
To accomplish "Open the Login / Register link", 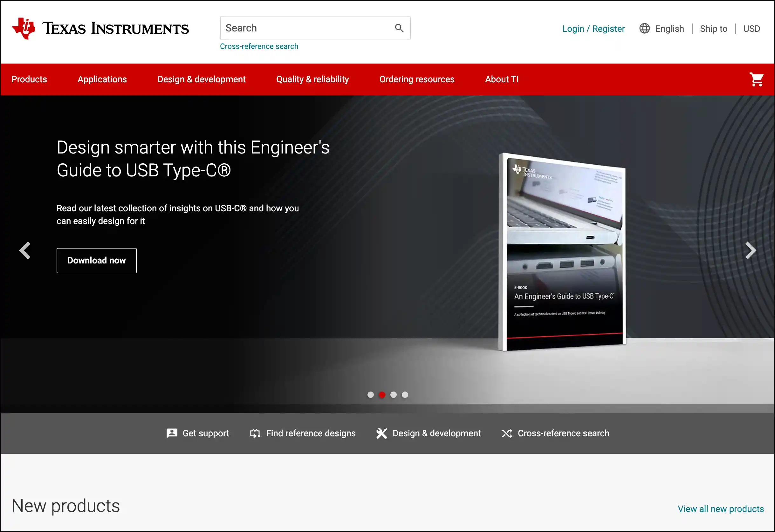I will click(593, 29).
